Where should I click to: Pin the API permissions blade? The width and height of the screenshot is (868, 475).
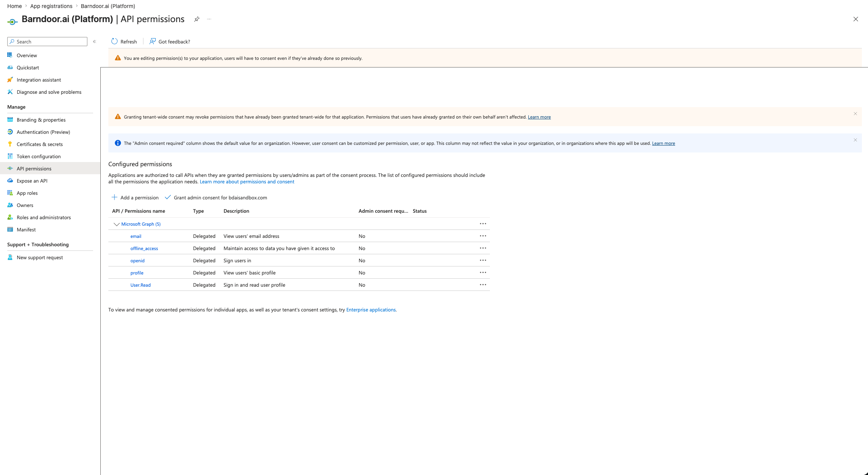point(196,19)
